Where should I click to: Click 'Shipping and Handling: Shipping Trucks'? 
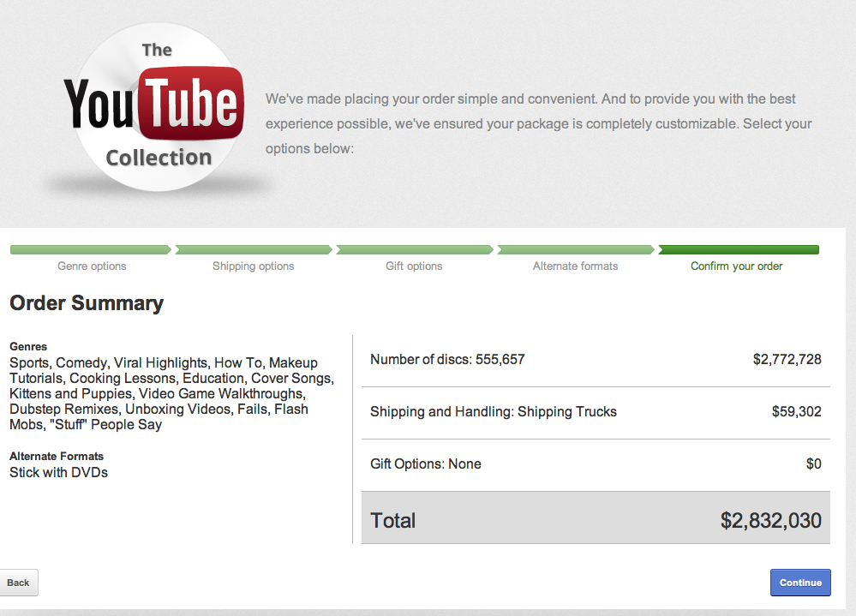click(494, 411)
